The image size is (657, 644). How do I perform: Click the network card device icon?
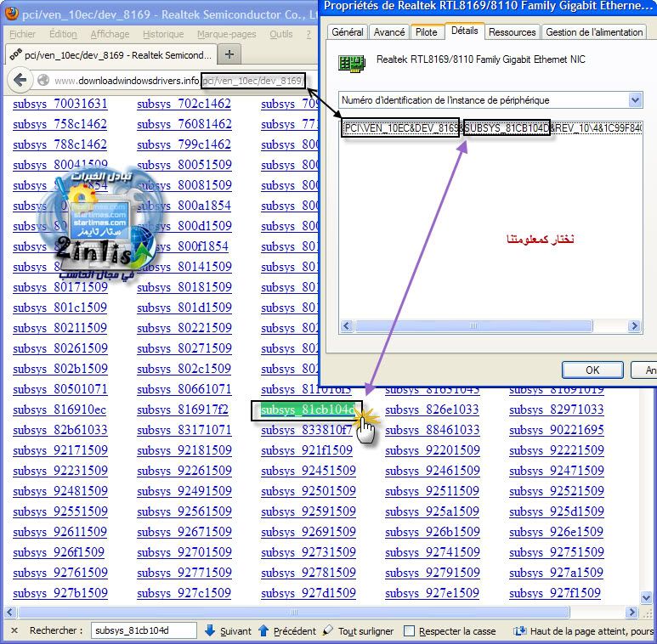point(351,63)
